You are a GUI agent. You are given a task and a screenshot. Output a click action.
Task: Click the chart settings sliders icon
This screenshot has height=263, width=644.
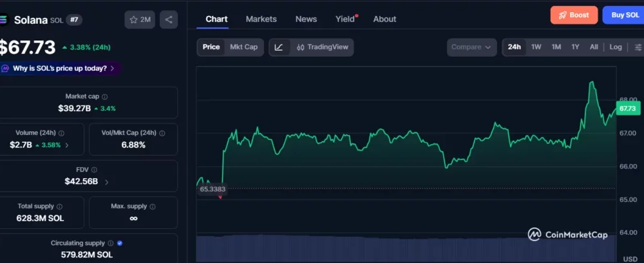[x=638, y=47]
